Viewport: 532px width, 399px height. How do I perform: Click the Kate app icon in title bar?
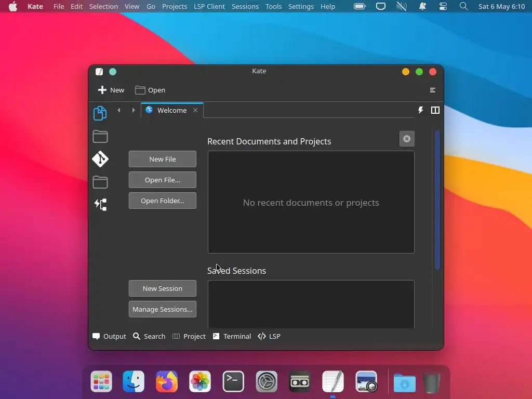coord(99,72)
